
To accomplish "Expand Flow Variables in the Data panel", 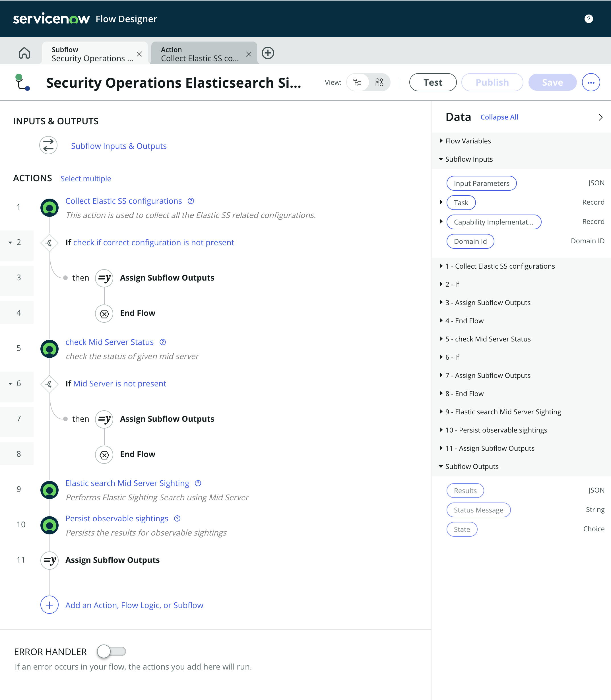I will [441, 141].
